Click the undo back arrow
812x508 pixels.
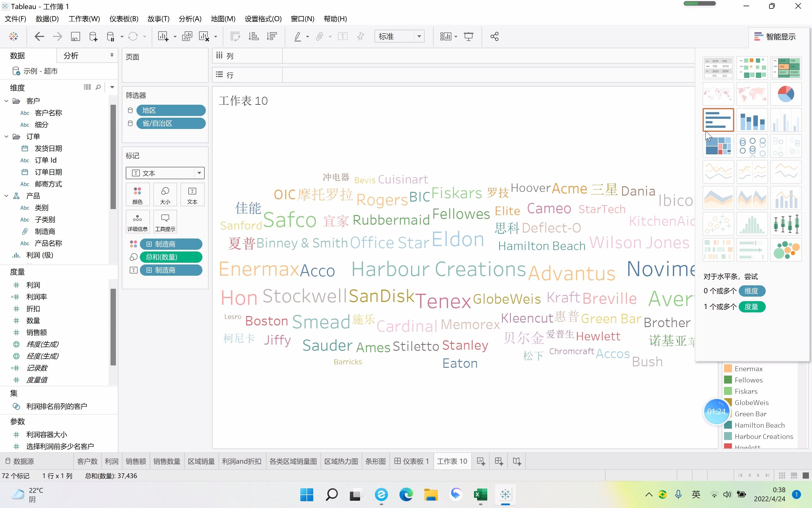coord(39,36)
